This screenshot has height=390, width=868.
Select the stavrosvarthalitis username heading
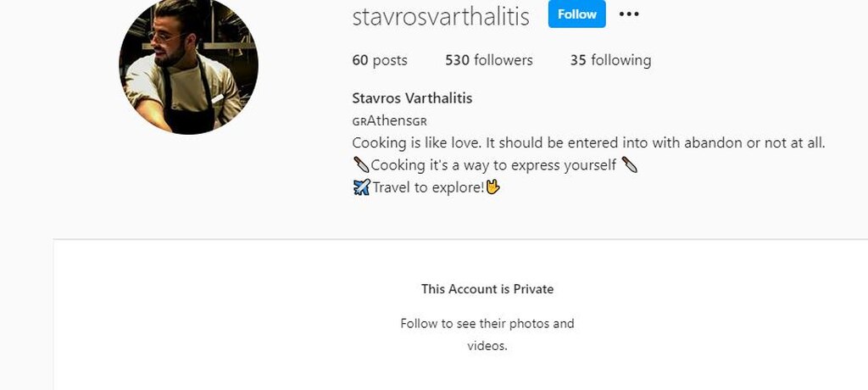[441, 17]
